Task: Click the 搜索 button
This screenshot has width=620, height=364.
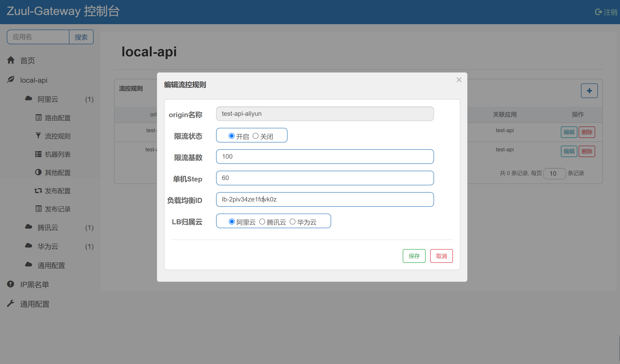Action: coord(81,37)
